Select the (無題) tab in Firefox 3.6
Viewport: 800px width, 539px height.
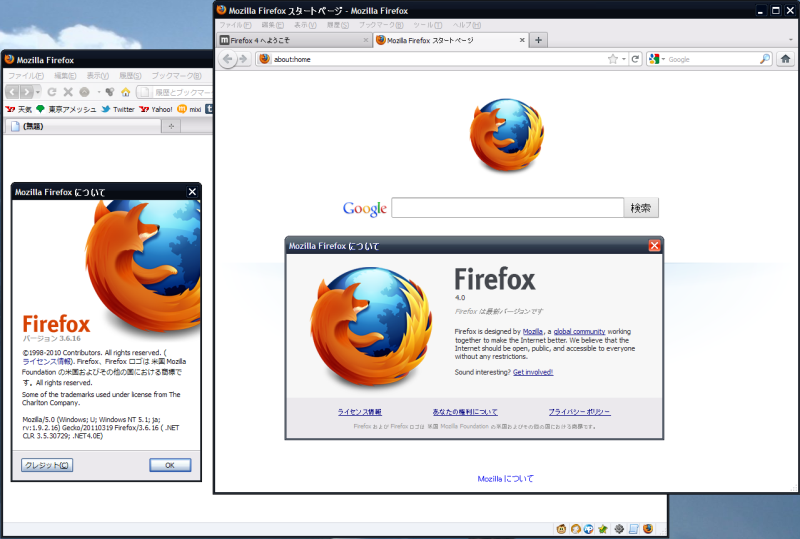[84, 126]
